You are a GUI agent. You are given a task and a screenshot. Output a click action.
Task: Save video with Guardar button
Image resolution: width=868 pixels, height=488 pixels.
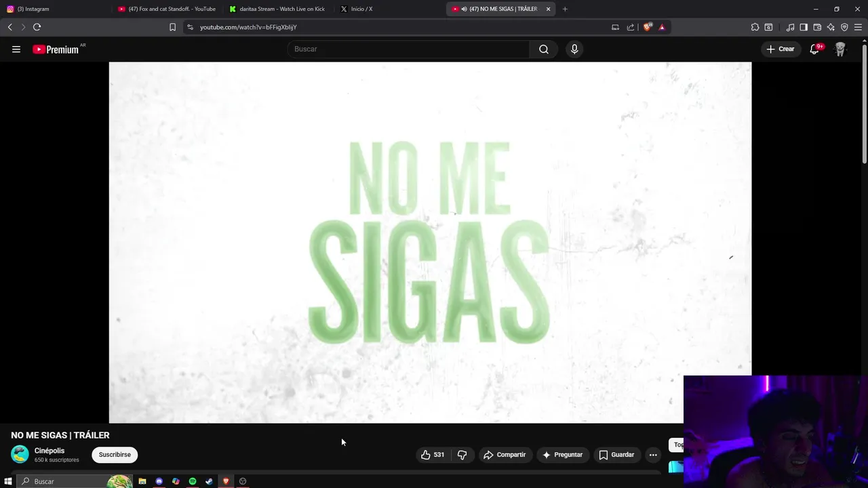pos(616,455)
